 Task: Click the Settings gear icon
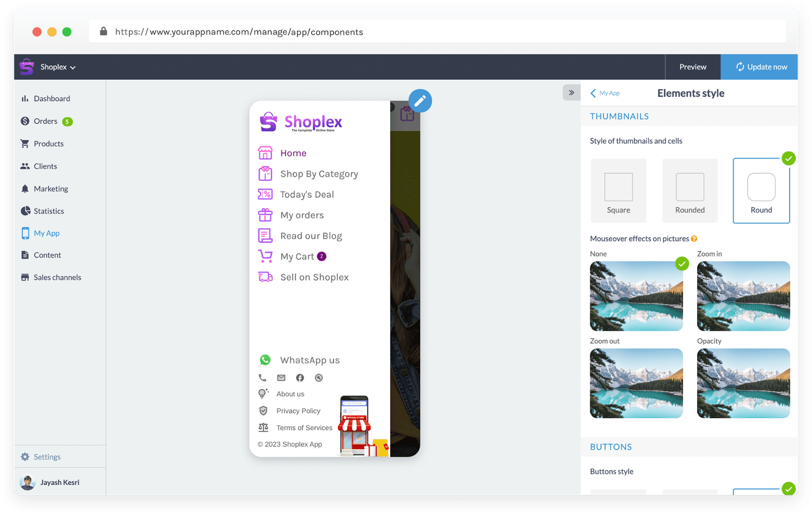tap(25, 457)
